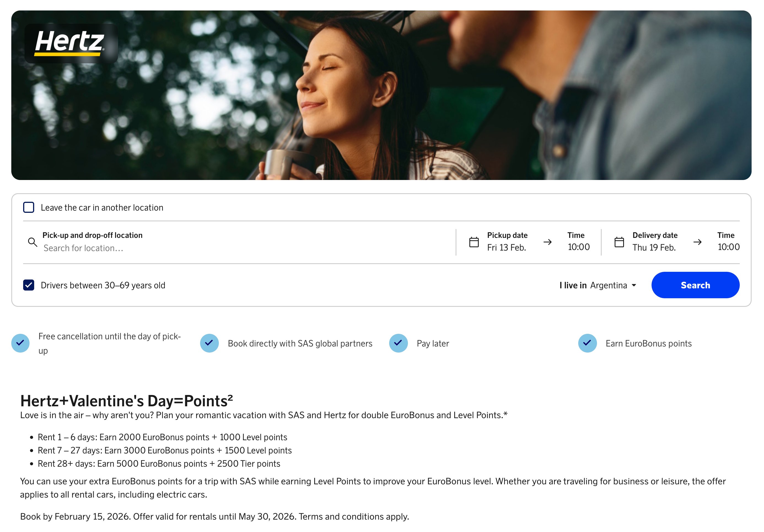This screenshot has height=532, width=764.
Task: Open the delivery date calendar icon
Action: click(619, 242)
